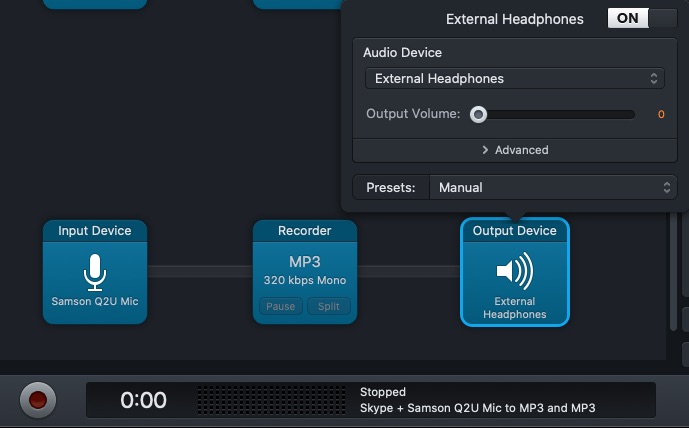Click the MP3 320 kbps Mono format label
689x428 pixels.
305,270
